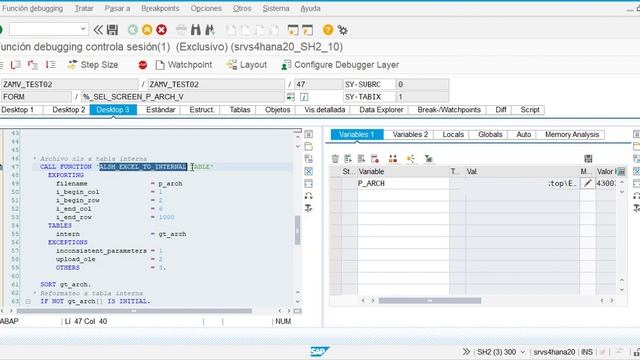The image size is (640, 360).
Task: Click the trash delete icon in Variables toolbar
Action: [x=335, y=159]
